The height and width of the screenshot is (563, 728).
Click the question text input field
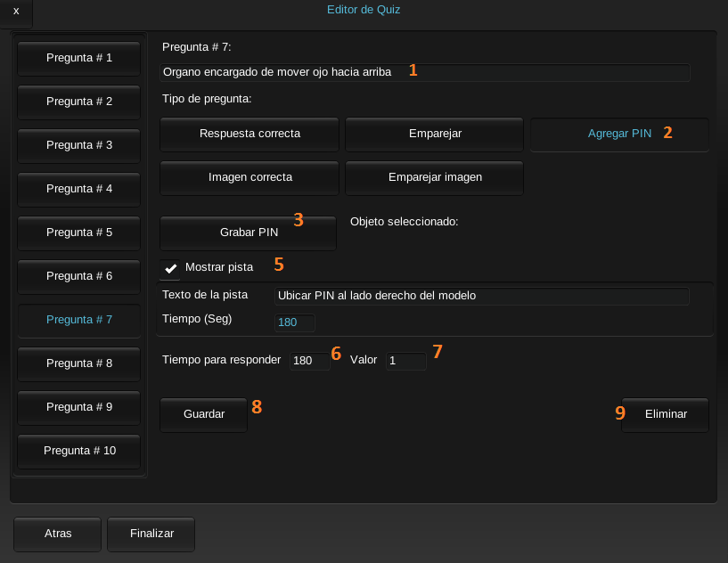pos(425,72)
